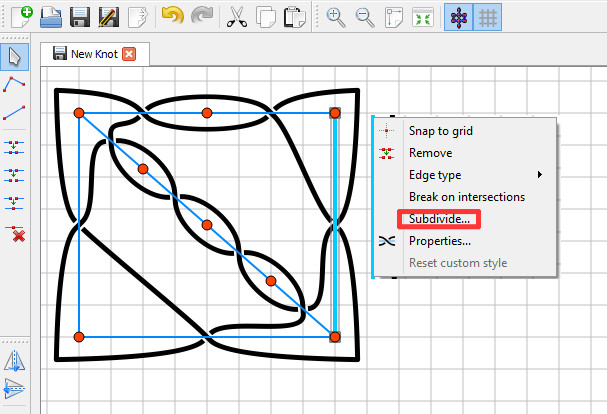Zoom out with the magnifier minus
The image size is (607, 414).
pyautogui.click(x=365, y=17)
